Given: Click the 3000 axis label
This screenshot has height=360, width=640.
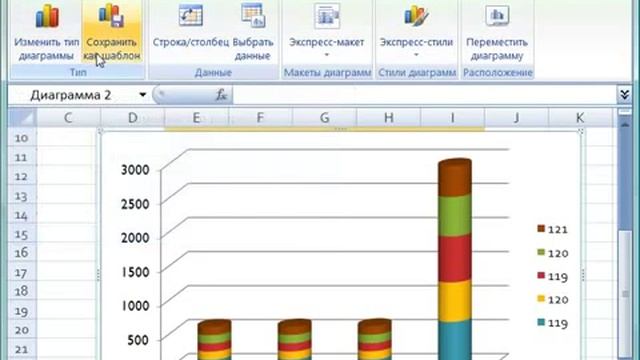Looking at the screenshot, I should (x=135, y=170).
